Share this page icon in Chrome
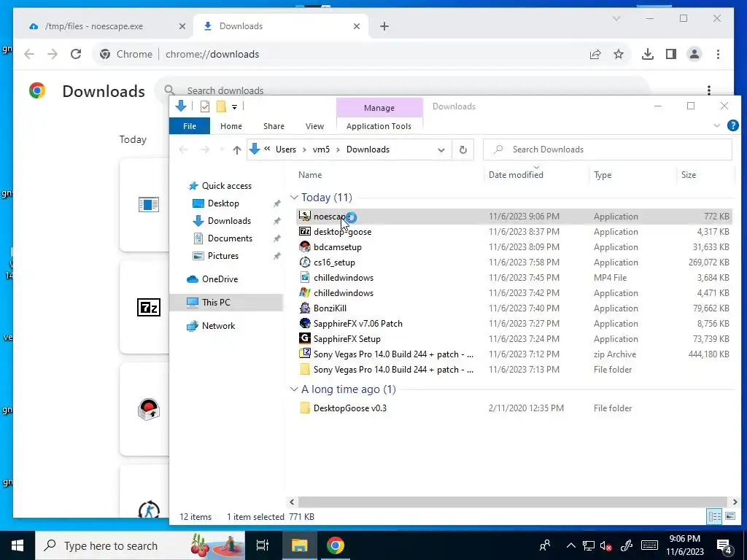The image size is (747, 560). coord(595,54)
